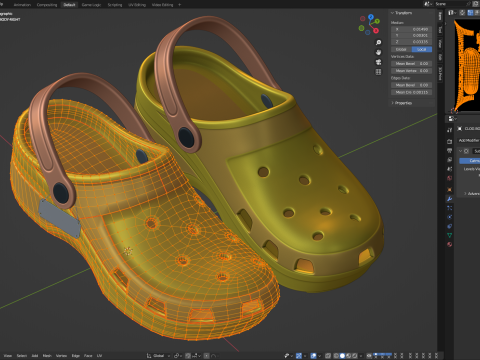
Task: Toggle X-ray mode in viewport header
Action: [328, 356]
